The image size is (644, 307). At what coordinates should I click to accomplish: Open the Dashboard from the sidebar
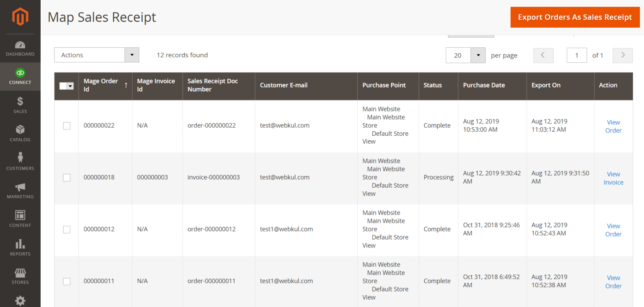(x=20, y=47)
